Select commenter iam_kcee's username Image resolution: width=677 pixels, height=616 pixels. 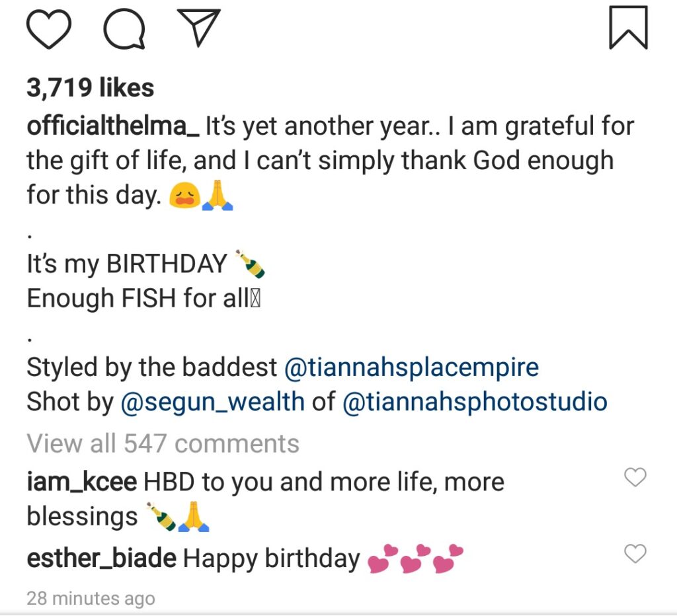79,481
